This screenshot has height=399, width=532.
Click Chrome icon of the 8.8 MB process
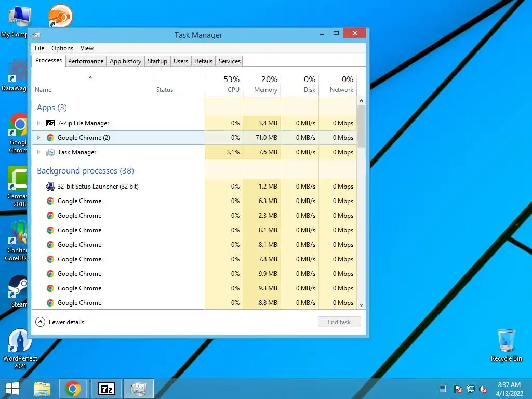tap(50, 303)
